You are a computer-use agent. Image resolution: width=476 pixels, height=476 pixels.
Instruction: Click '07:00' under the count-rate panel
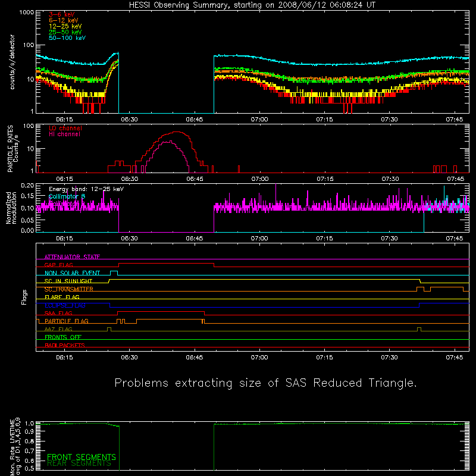[x=259, y=120]
